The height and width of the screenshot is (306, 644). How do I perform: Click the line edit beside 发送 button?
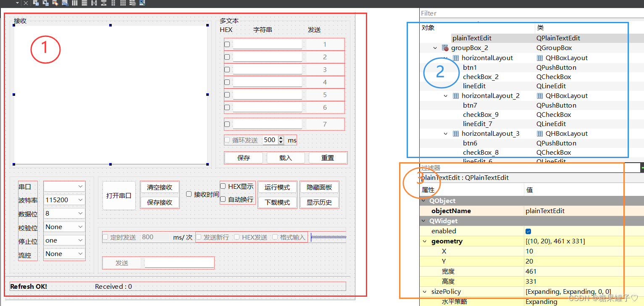coord(179,263)
